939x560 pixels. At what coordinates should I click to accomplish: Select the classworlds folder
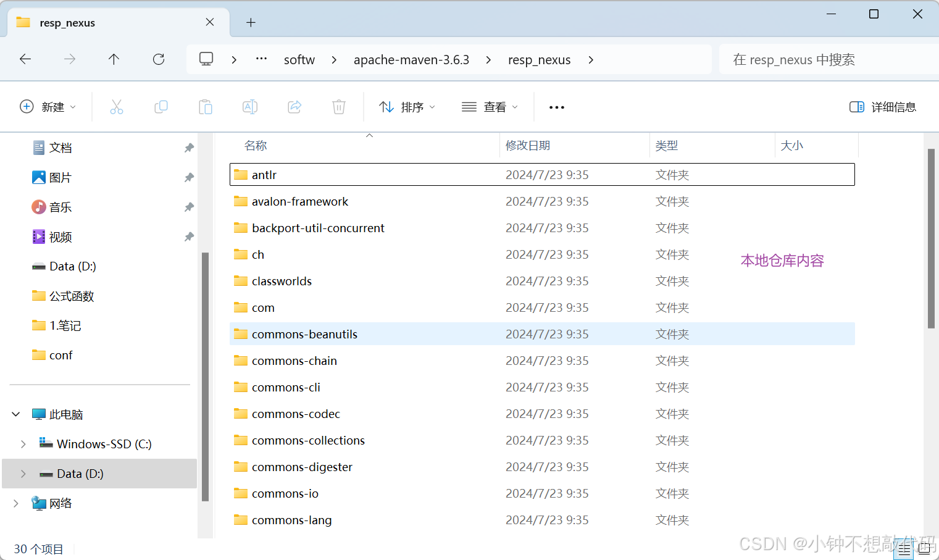coord(542,281)
